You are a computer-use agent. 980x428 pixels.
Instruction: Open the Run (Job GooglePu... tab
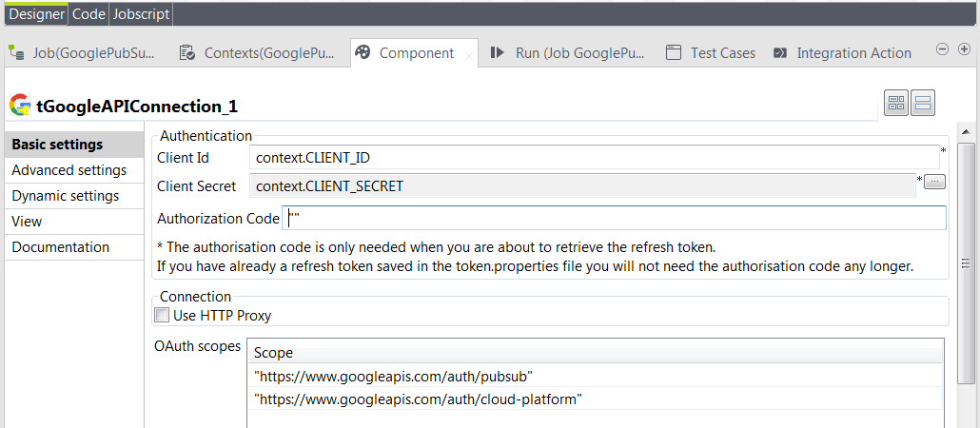(567, 53)
